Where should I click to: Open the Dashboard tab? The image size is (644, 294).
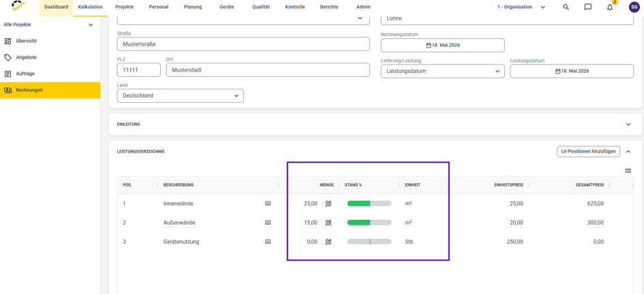coord(57,7)
